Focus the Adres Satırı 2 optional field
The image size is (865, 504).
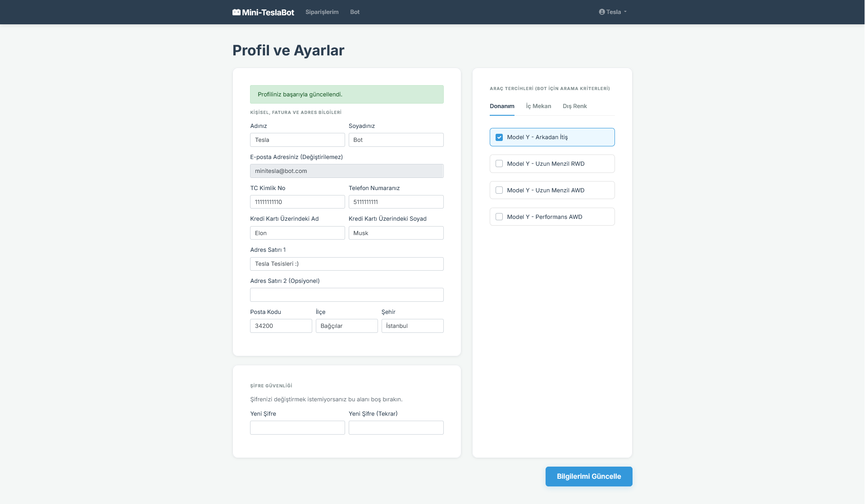pyautogui.click(x=347, y=295)
